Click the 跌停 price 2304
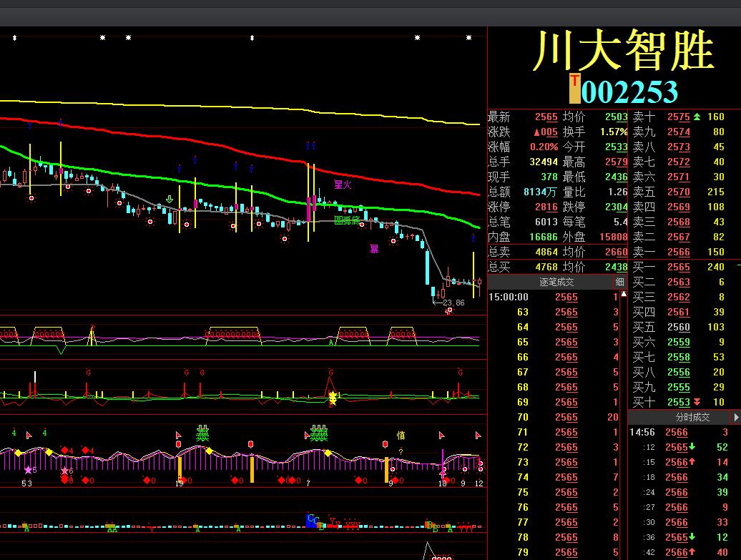741x560 pixels. tap(617, 207)
